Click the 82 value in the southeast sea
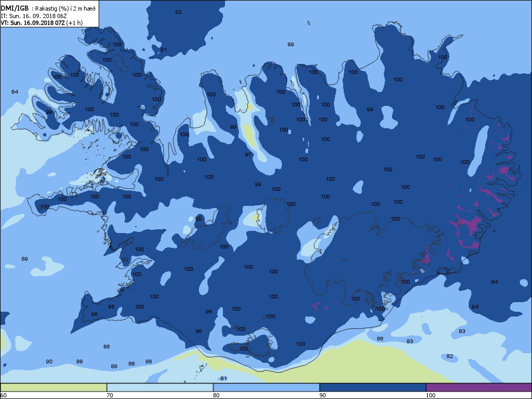Image resolution: width=532 pixels, height=399 pixels. point(450,356)
